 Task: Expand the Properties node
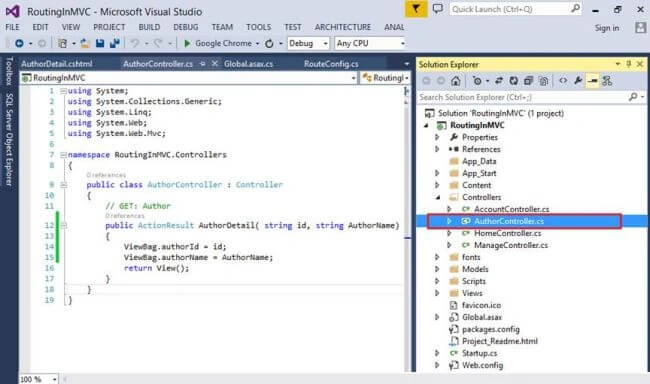tap(437, 137)
